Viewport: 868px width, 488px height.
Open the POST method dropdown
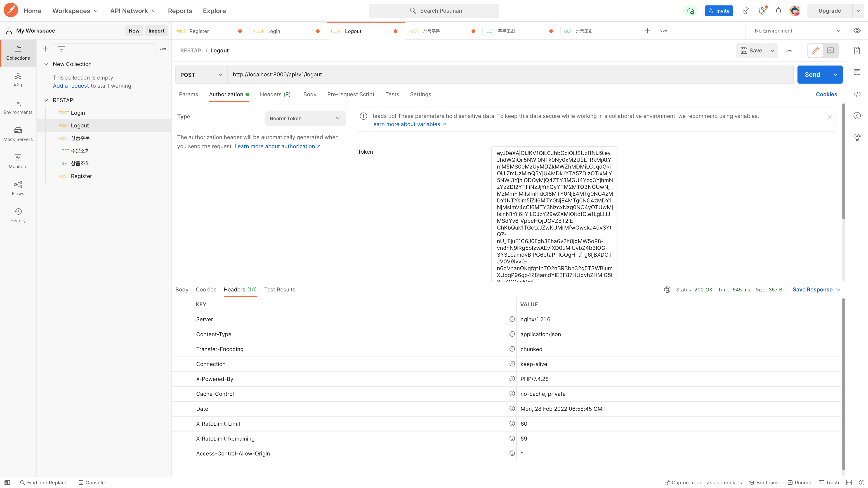point(201,75)
